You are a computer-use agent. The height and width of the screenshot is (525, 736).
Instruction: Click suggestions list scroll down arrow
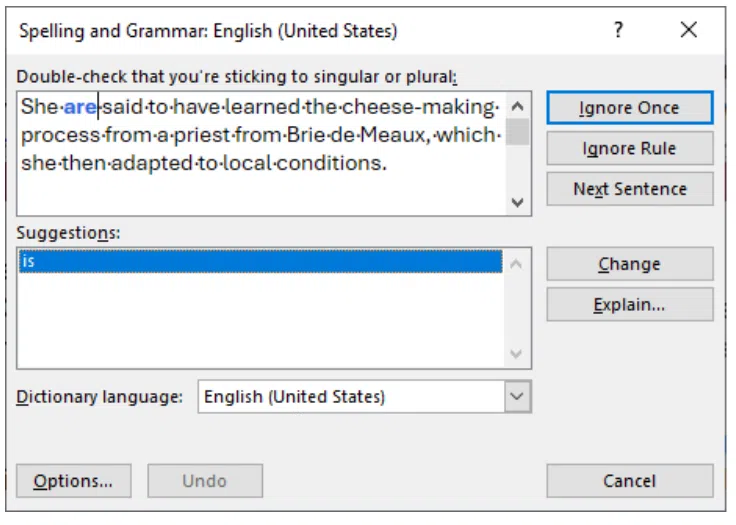coord(516,353)
